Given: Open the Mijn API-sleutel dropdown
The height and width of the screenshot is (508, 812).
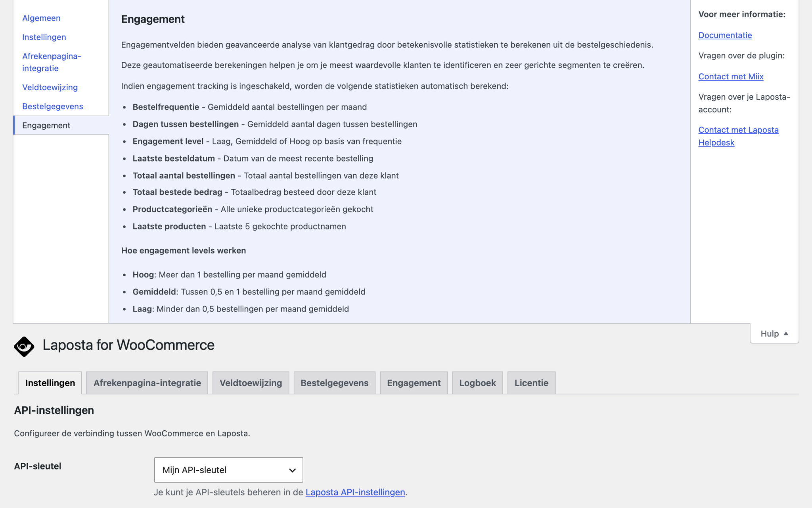Looking at the screenshot, I should [x=228, y=470].
